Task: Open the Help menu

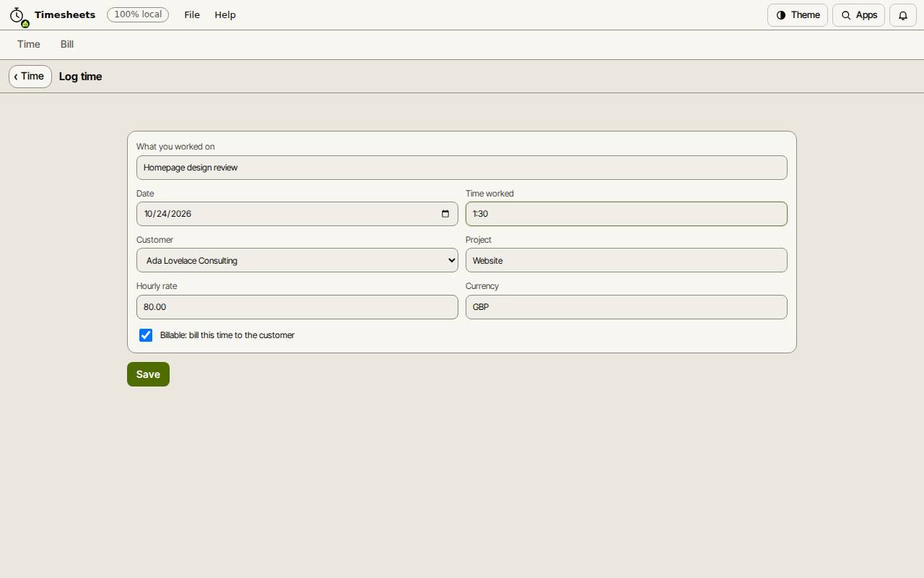Action: click(225, 15)
